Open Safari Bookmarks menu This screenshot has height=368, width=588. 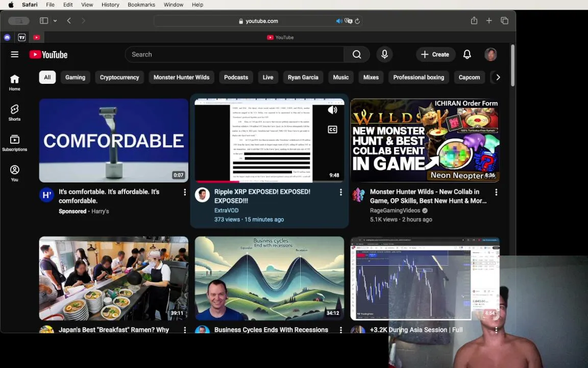click(141, 5)
